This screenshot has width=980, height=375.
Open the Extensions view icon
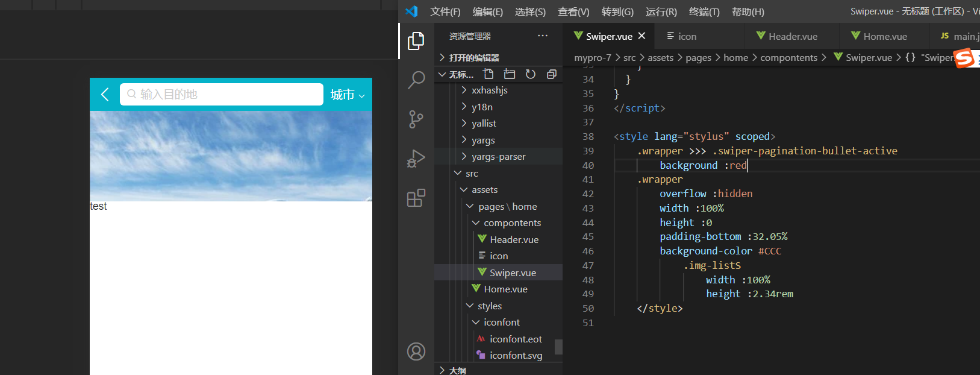point(416,198)
